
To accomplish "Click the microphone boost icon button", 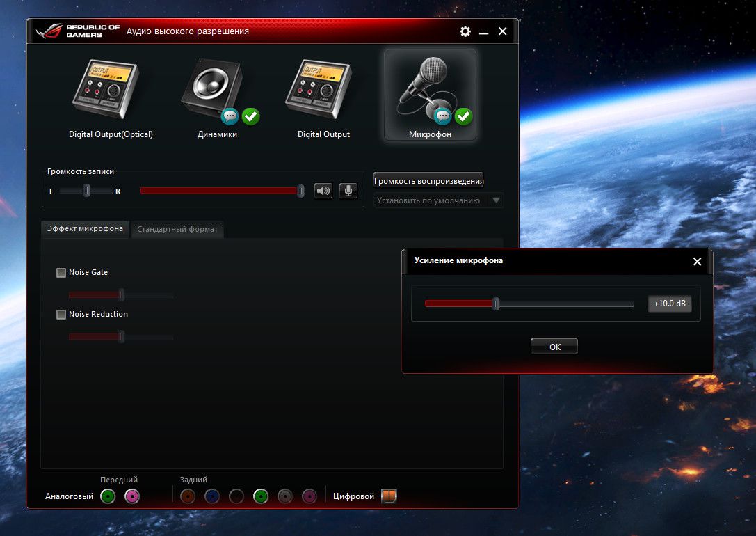I will [348, 191].
